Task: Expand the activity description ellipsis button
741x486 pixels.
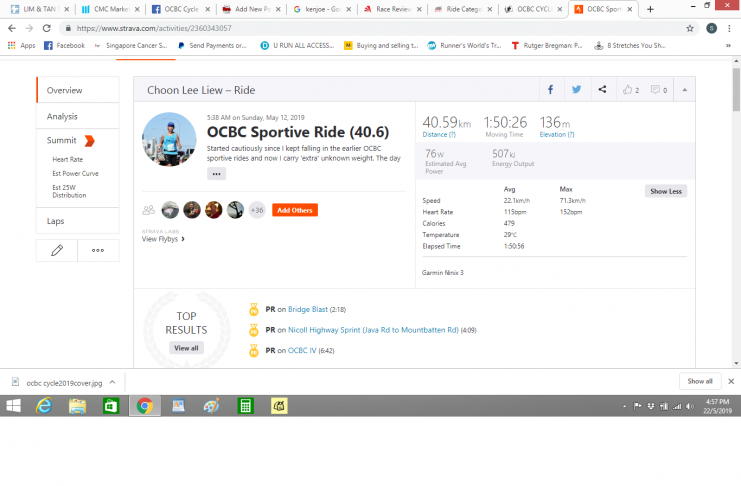Action: [x=216, y=174]
